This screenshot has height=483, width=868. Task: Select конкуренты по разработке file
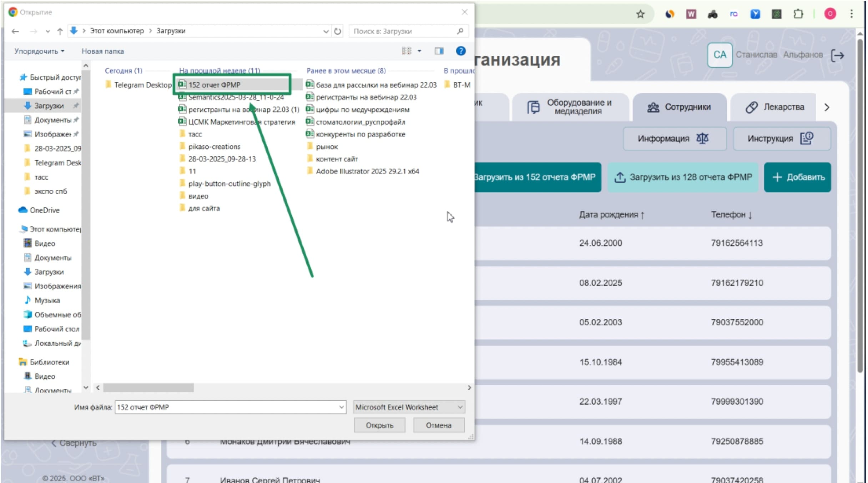click(x=355, y=134)
